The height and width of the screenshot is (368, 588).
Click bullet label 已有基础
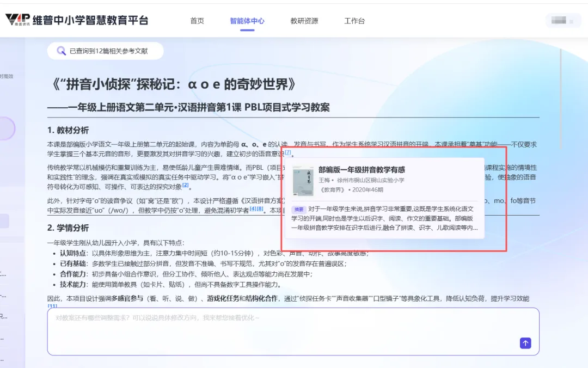(73, 263)
